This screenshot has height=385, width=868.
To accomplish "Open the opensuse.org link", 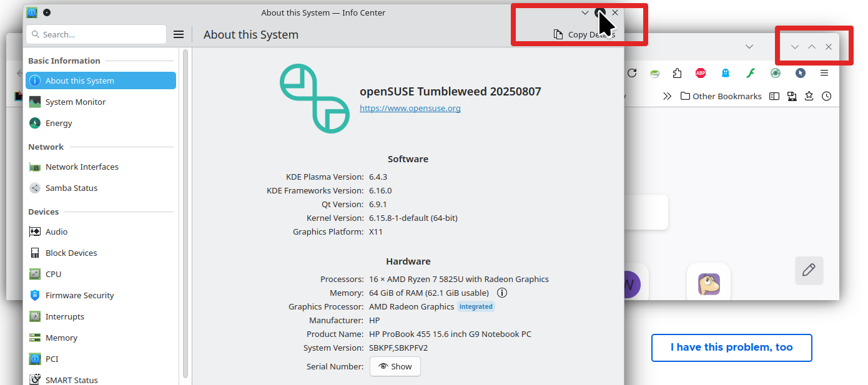I will 410,108.
